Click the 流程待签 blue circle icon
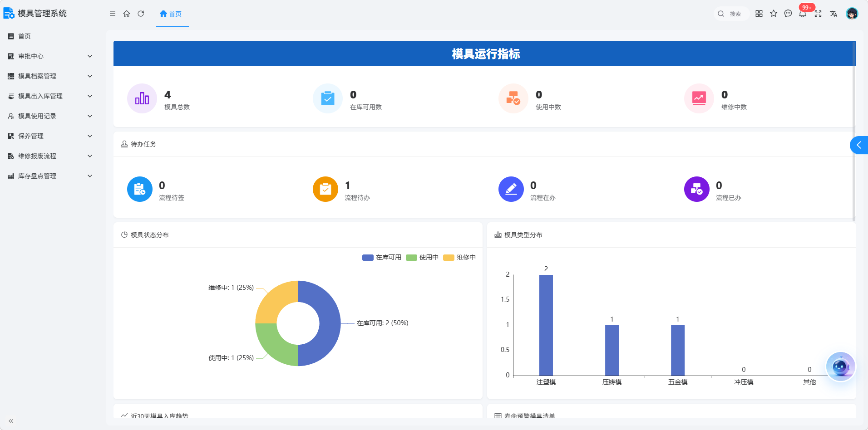This screenshot has height=430, width=868. (x=140, y=189)
